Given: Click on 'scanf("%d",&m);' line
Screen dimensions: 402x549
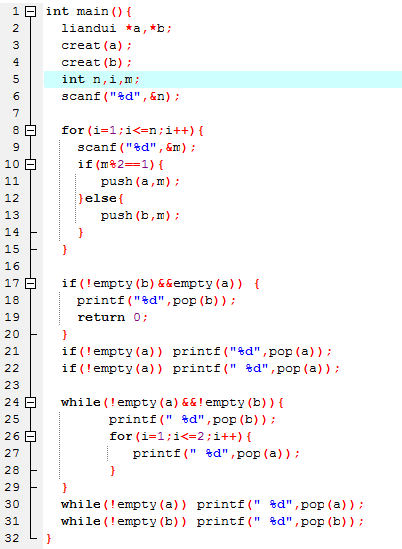Looking at the screenshot, I should (x=136, y=148).
